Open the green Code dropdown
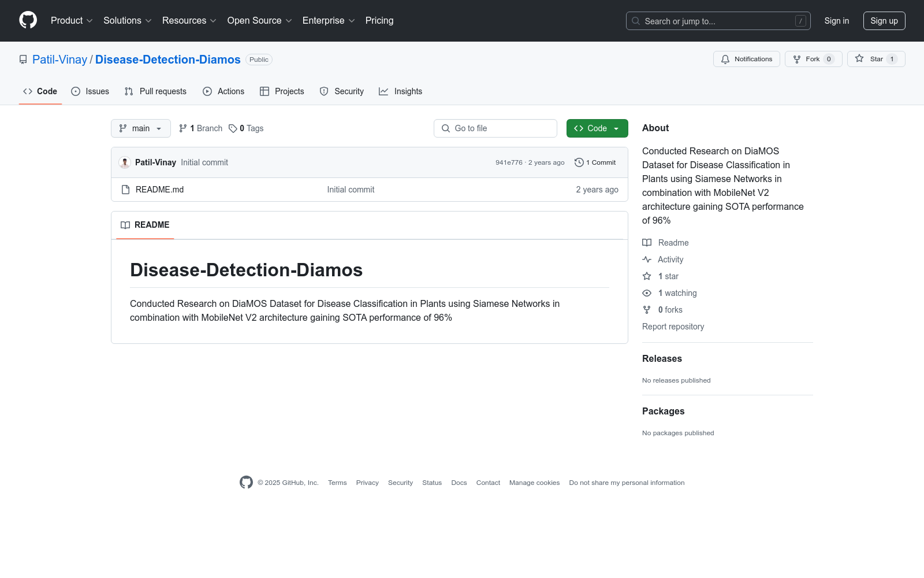This screenshot has height=578, width=924. pos(597,128)
